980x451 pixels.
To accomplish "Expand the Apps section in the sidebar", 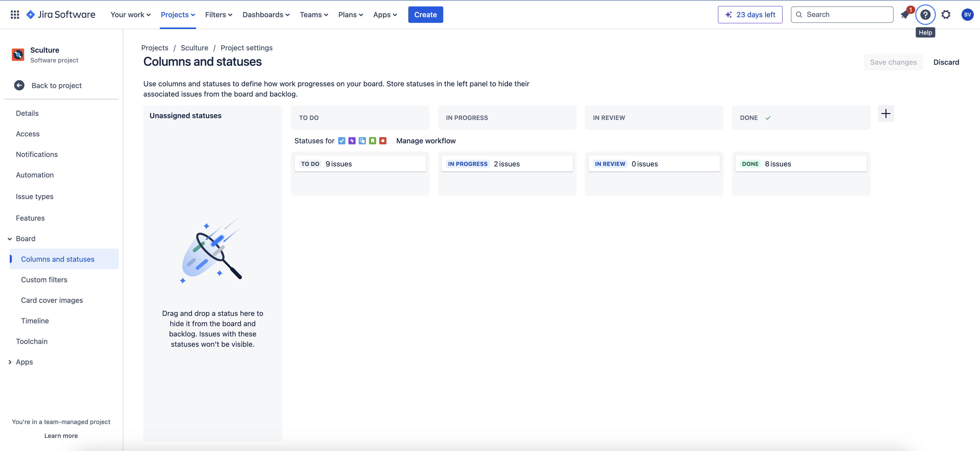I will (10, 362).
